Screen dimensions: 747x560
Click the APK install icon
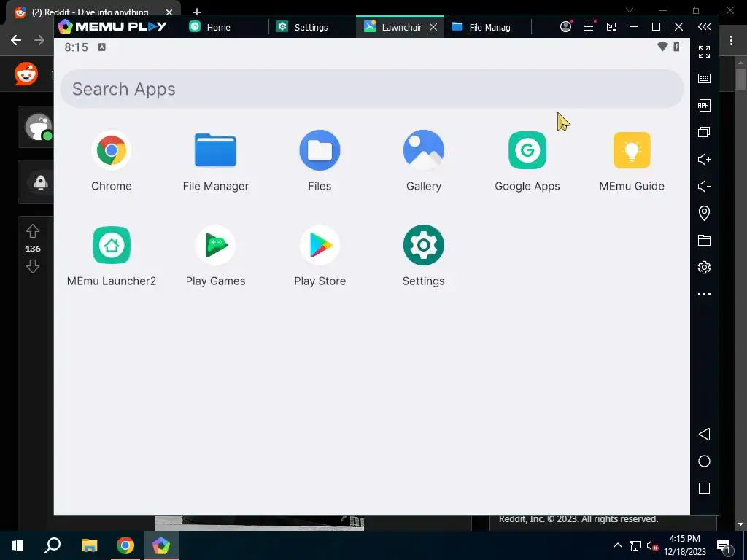pyautogui.click(x=704, y=105)
